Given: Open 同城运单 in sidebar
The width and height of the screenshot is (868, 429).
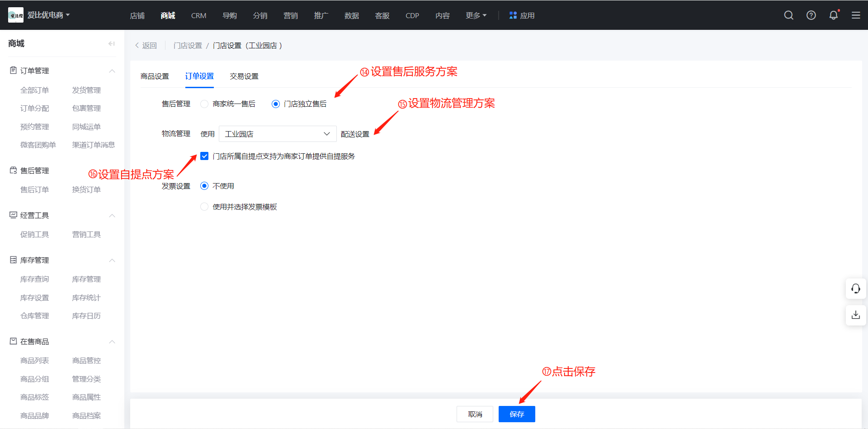Looking at the screenshot, I should 86,127.
